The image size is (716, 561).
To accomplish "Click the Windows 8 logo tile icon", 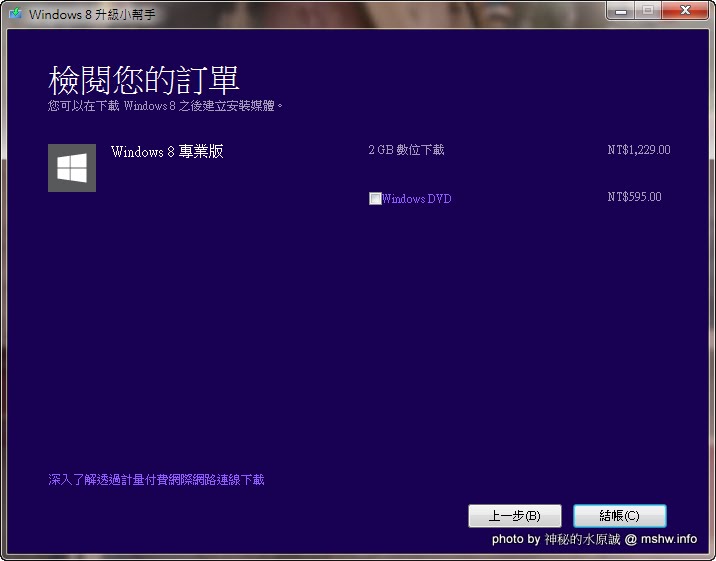I will (x=72, y=168).
